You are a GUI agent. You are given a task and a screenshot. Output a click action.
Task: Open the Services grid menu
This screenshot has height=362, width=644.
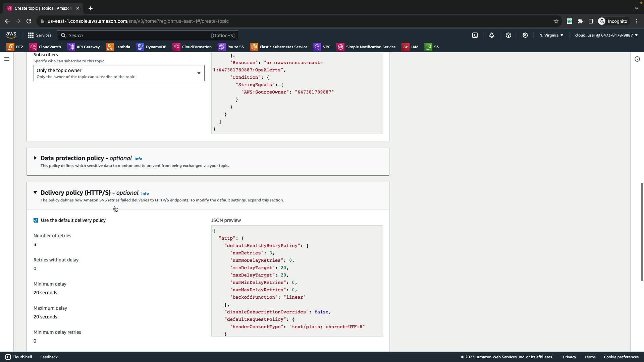pyautogui.click(x=40, y=35)
